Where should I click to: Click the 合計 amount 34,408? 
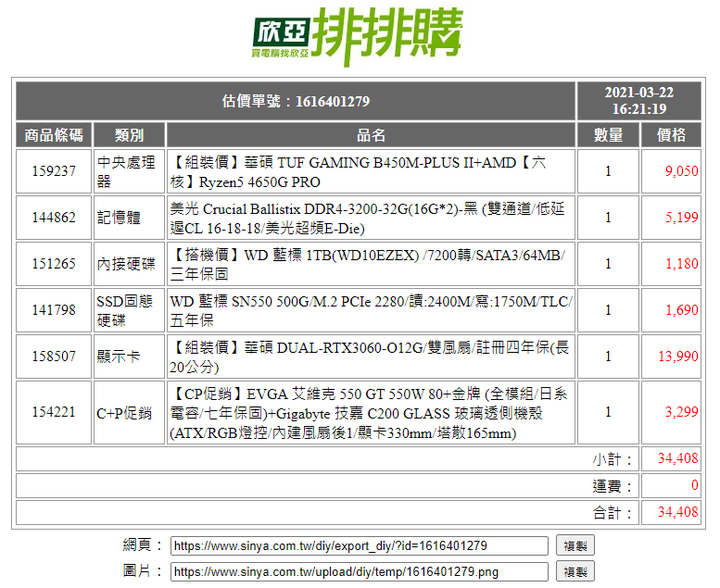(x=678, y=512)
